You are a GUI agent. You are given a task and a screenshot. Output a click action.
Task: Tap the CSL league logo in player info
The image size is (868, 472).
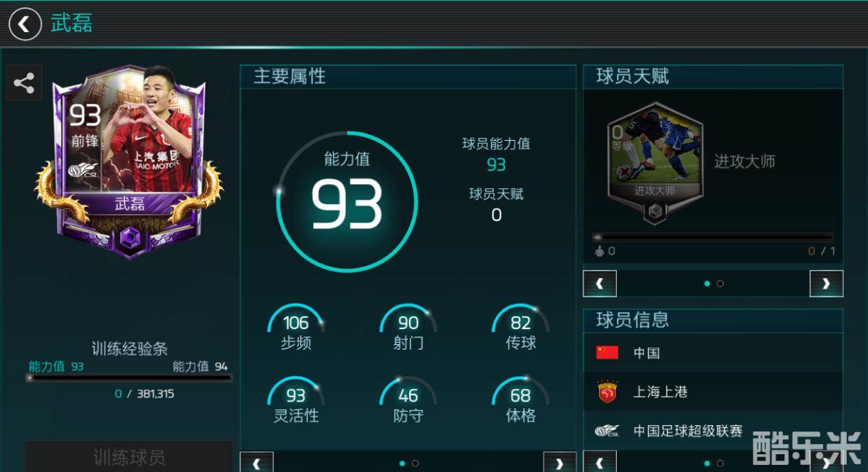[x=607, y=431]
